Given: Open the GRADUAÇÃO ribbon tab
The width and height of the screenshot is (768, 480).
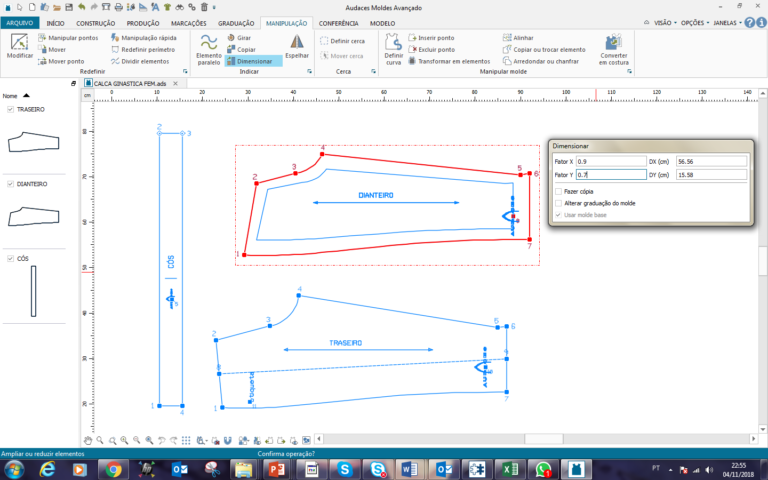Looking at the screenshot, I should tap(236, 22).
